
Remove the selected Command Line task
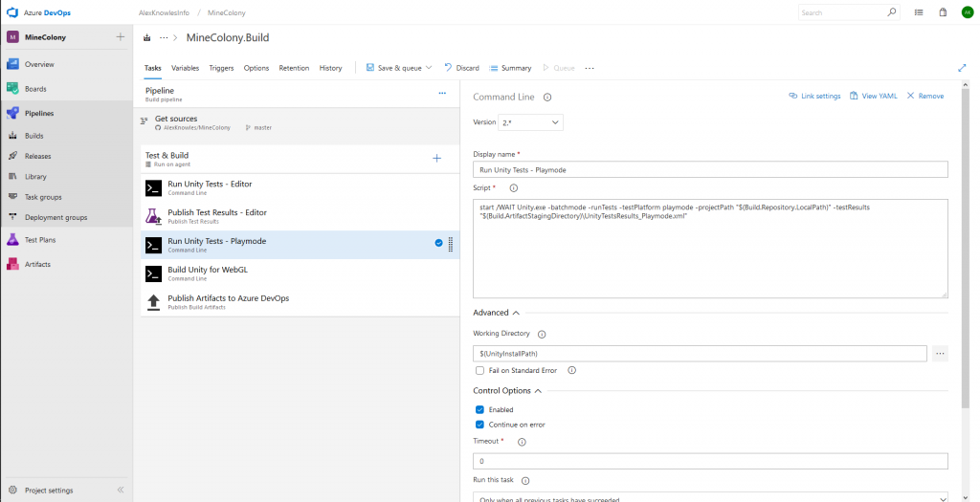[x=924, y=96]
